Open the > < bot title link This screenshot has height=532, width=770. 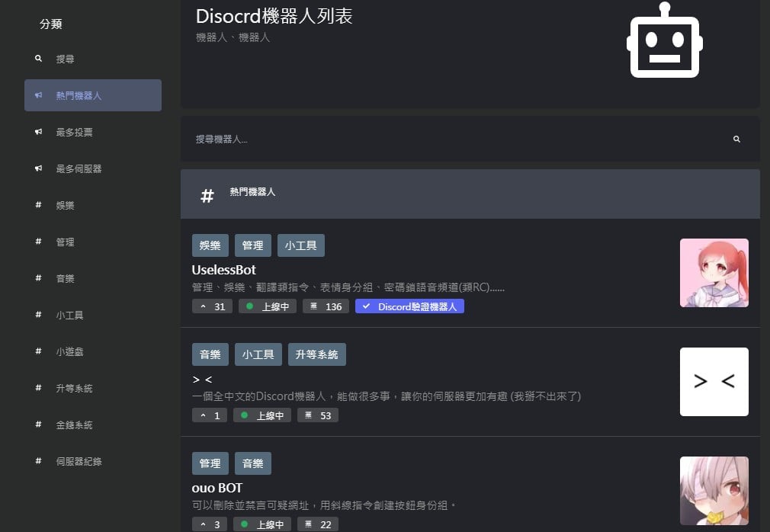click(x=202, y=380)
